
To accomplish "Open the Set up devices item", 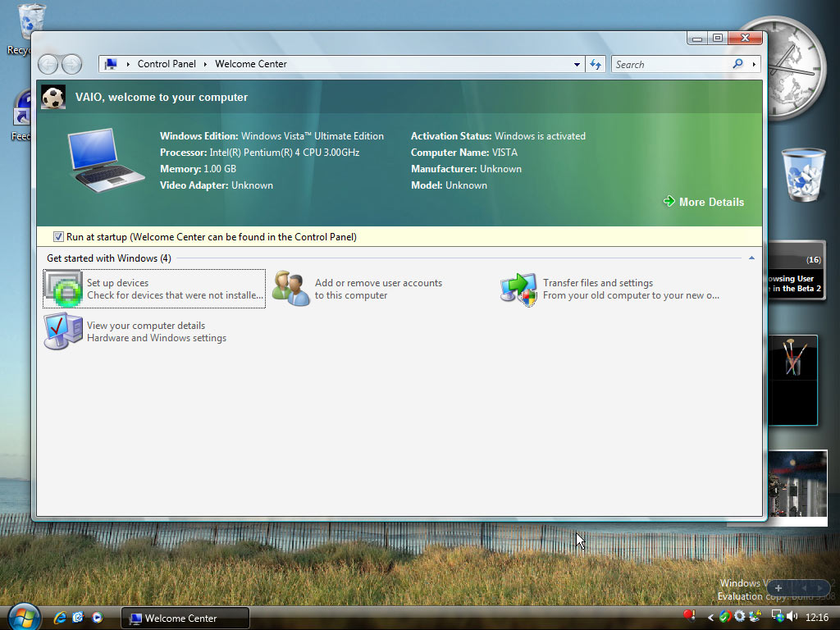I will 154,289.
